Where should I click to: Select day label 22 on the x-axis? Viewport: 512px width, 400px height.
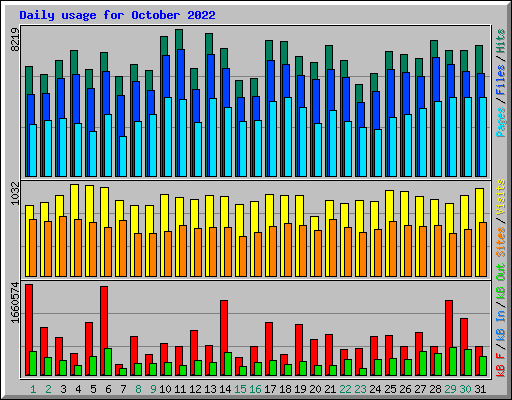(x=345, y=389)
